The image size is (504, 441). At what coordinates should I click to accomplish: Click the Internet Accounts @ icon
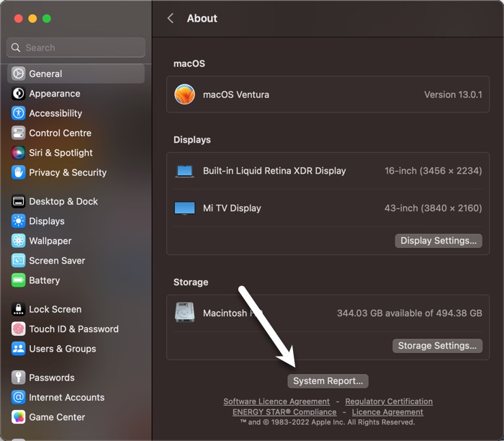tap(18, 397)
